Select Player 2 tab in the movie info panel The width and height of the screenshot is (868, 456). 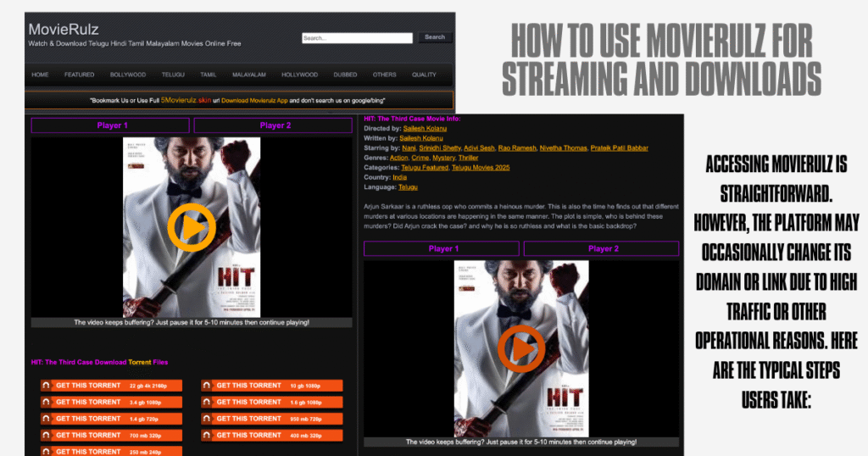click(x=602, y=248)
